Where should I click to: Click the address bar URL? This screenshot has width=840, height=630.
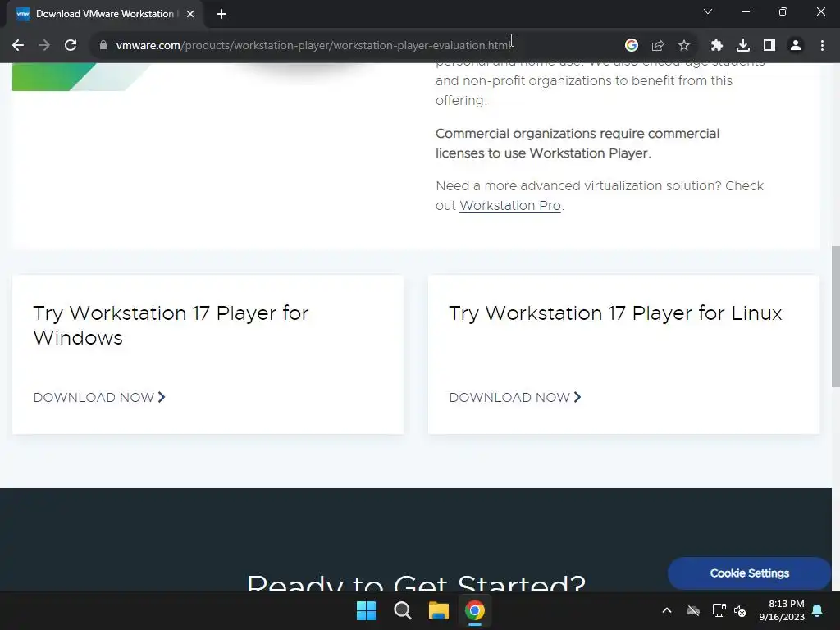coord(313,46)
